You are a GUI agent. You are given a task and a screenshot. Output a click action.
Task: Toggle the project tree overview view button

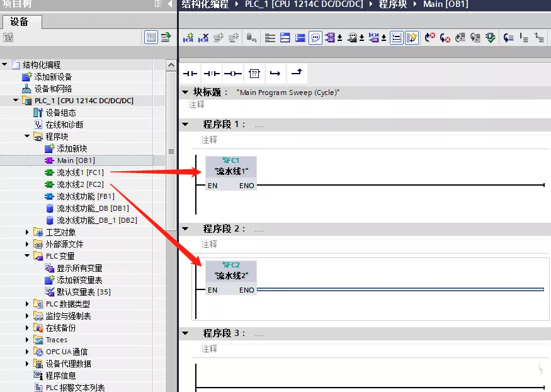(x=151, y=37)
